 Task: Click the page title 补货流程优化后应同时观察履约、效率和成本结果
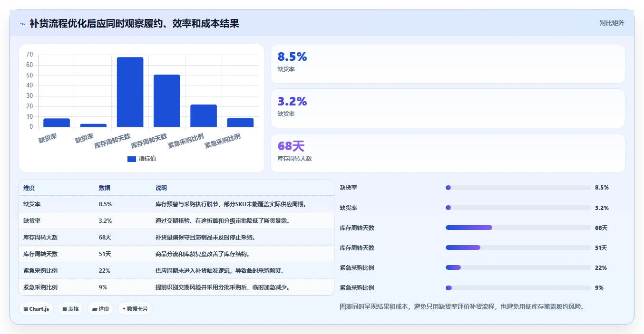click(134, 23)
